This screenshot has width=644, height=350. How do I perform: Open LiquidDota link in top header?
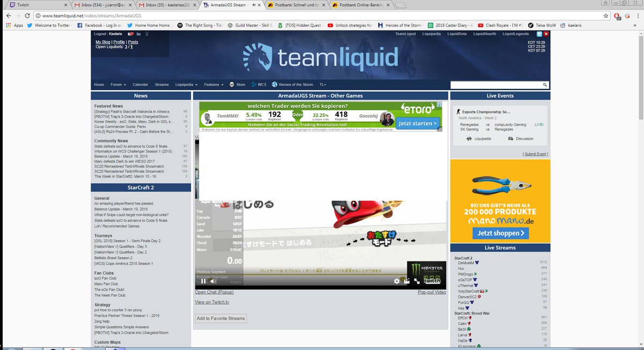tap(457, 34)
